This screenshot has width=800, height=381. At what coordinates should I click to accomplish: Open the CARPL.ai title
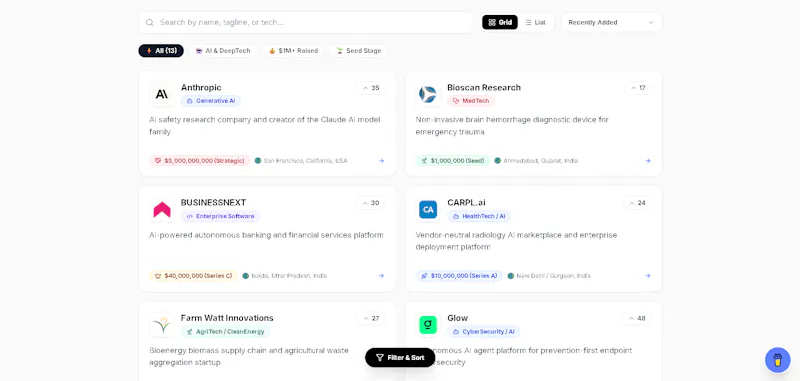[x=466, y=202]
